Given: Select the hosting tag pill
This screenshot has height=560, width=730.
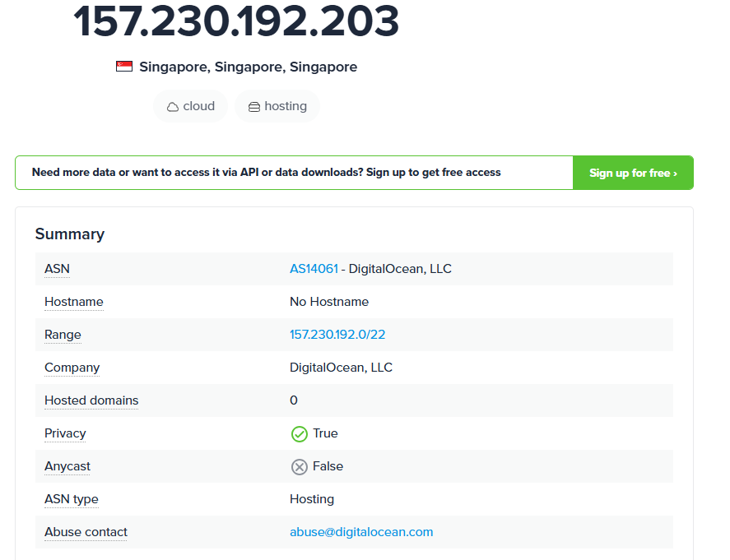Looking at the screenshot, I should click(x=277, y=107).
